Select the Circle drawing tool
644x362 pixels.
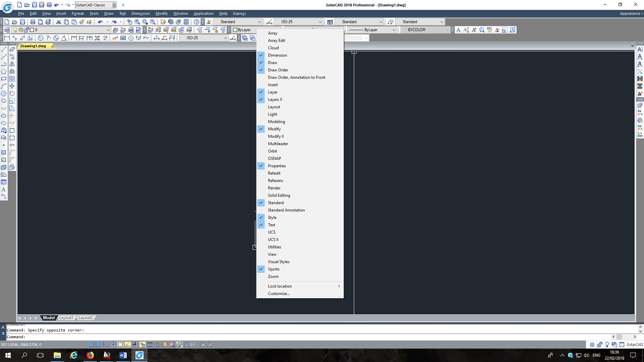click(x=4, y=93)
